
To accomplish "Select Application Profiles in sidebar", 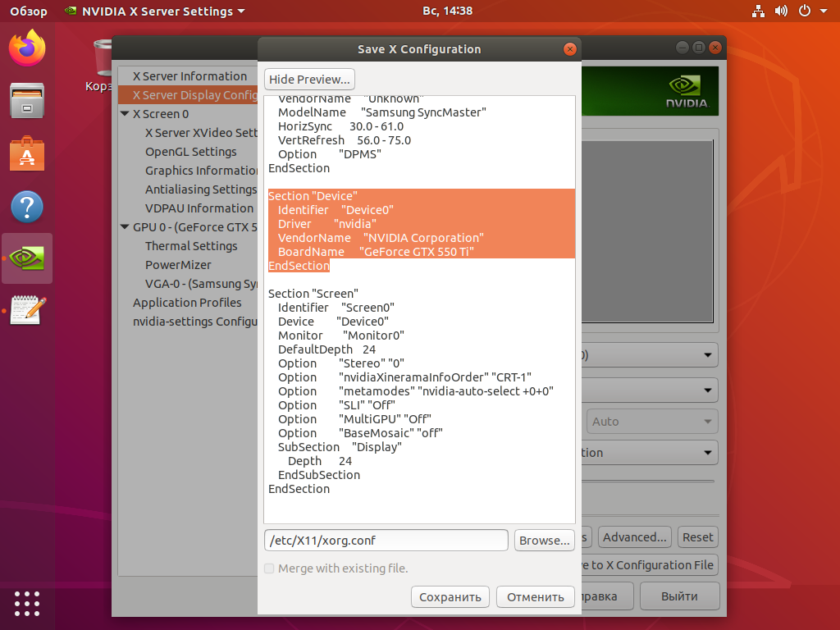I will (187, 303).
